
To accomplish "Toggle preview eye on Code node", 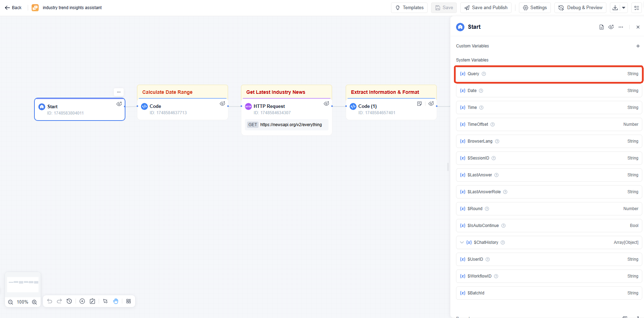I will 222,104.
